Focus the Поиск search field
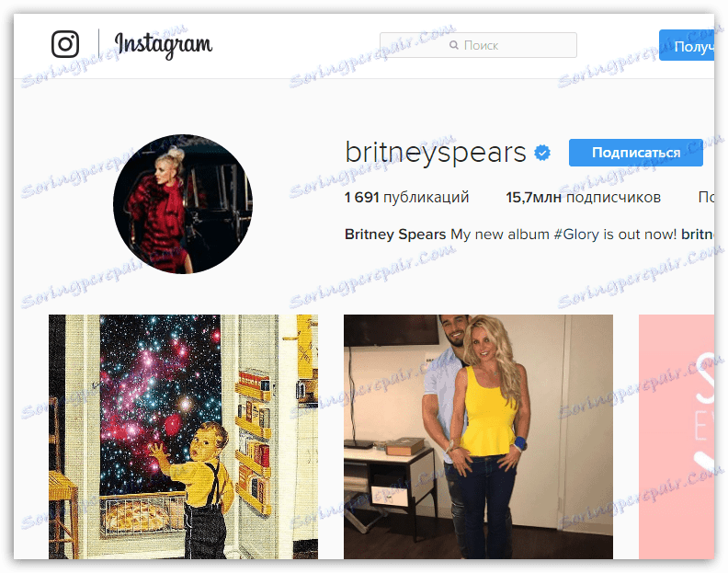 point(478,45)
